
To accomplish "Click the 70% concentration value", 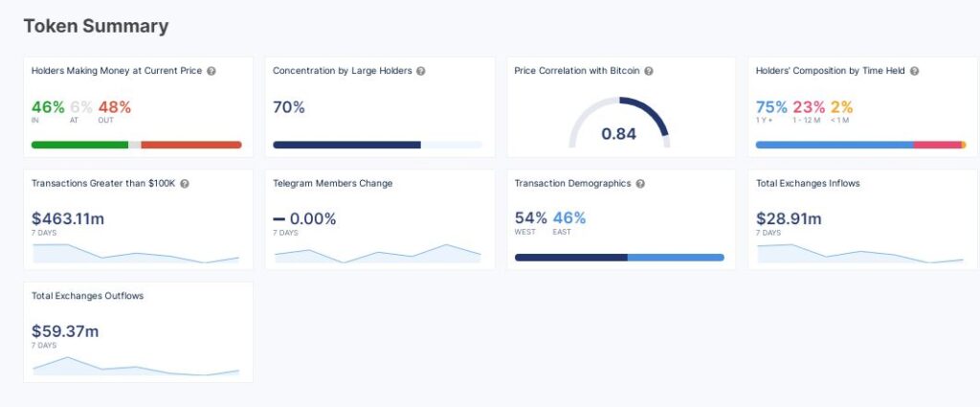I will click(289, 107).
